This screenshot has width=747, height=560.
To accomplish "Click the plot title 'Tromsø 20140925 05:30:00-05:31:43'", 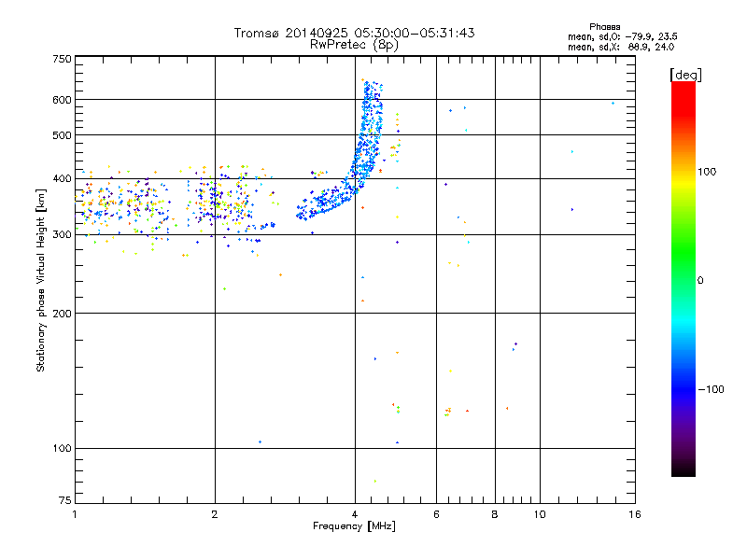I will [x=354, y=33].
